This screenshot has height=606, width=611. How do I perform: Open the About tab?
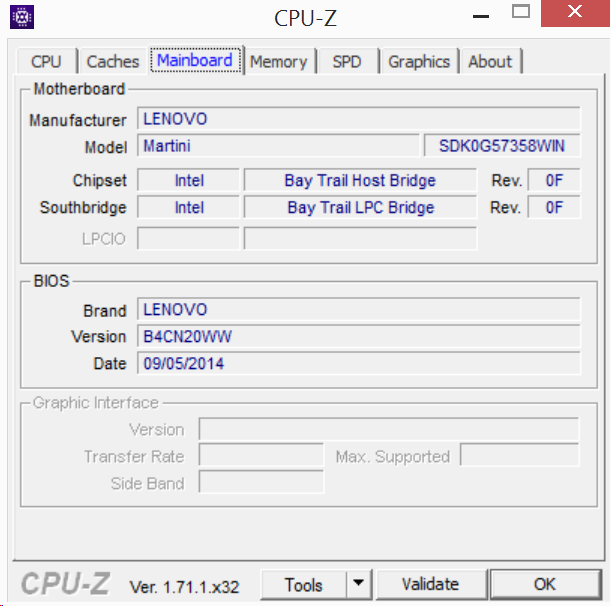tap(490, 62)
